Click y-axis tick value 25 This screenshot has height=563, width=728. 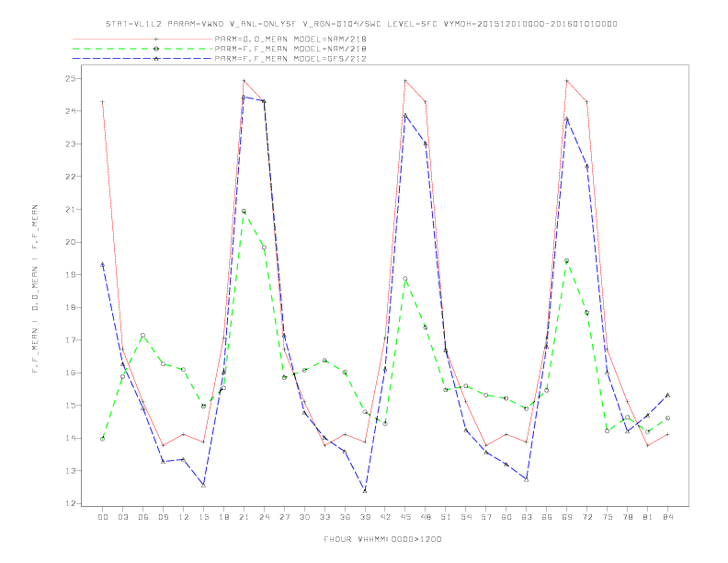pyautogui.click(x=70, y=78)
